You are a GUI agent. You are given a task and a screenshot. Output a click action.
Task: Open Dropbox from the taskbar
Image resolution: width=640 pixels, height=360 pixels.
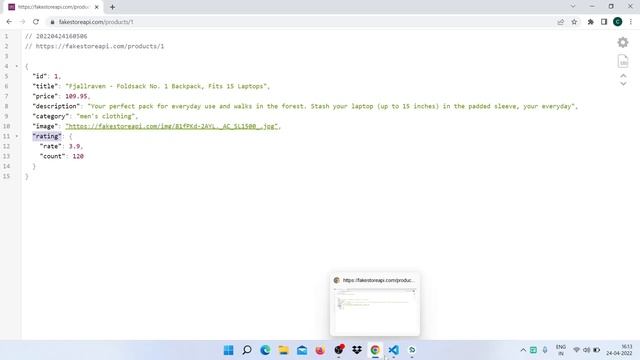[x=357, y=350]
